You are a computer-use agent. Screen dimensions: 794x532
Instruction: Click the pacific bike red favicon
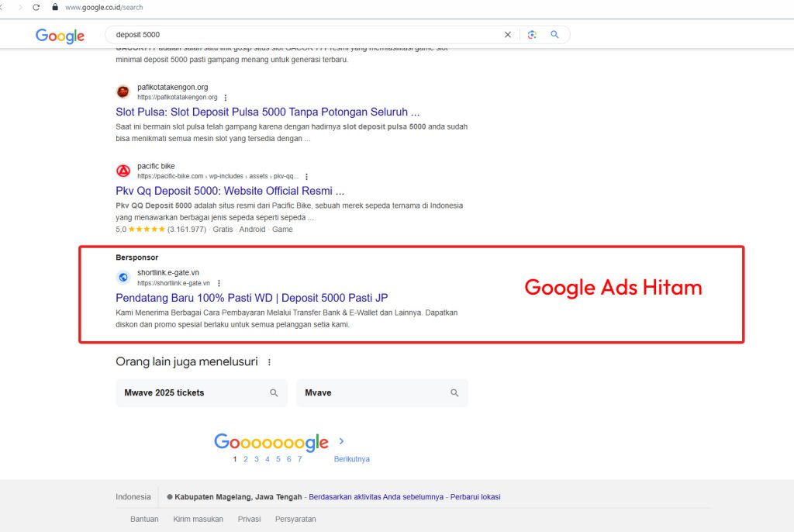coord(123,171)
